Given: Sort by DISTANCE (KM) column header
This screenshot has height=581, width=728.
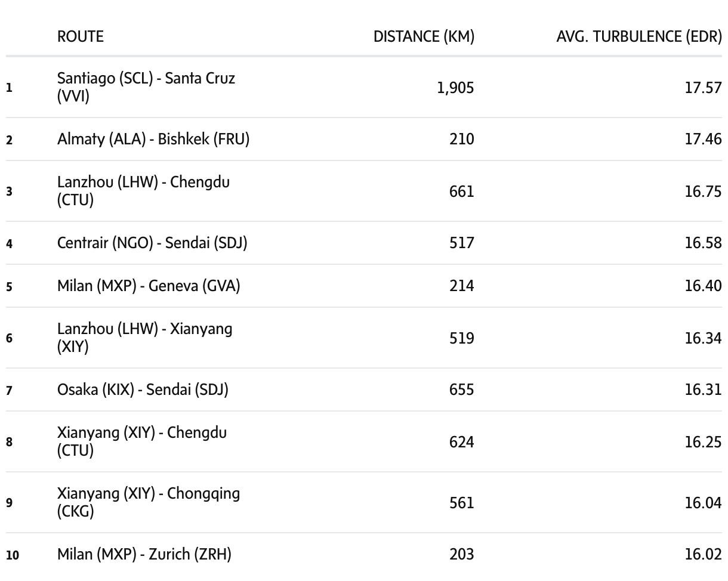Looking at the screenshot, I should tap(424, 36).
